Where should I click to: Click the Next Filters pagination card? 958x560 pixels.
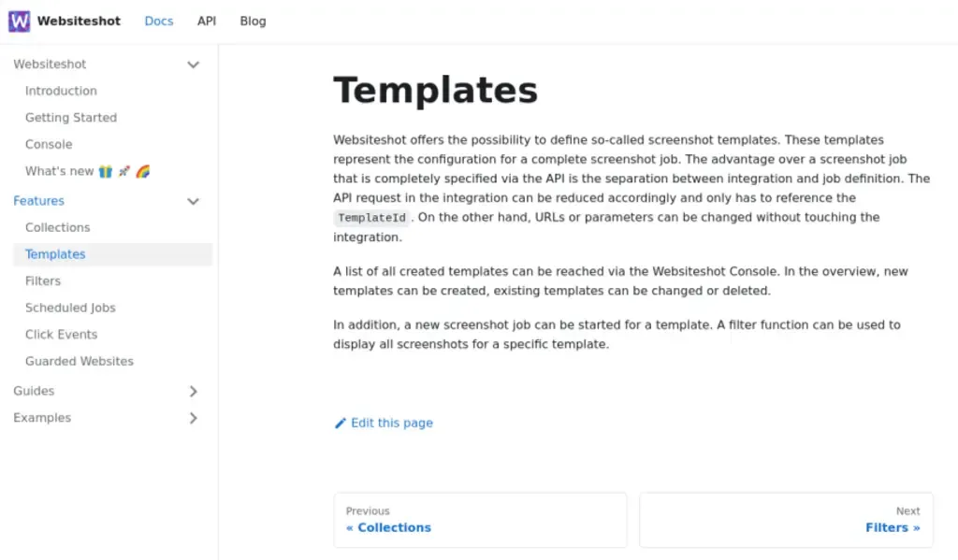[x=786, y=520]
